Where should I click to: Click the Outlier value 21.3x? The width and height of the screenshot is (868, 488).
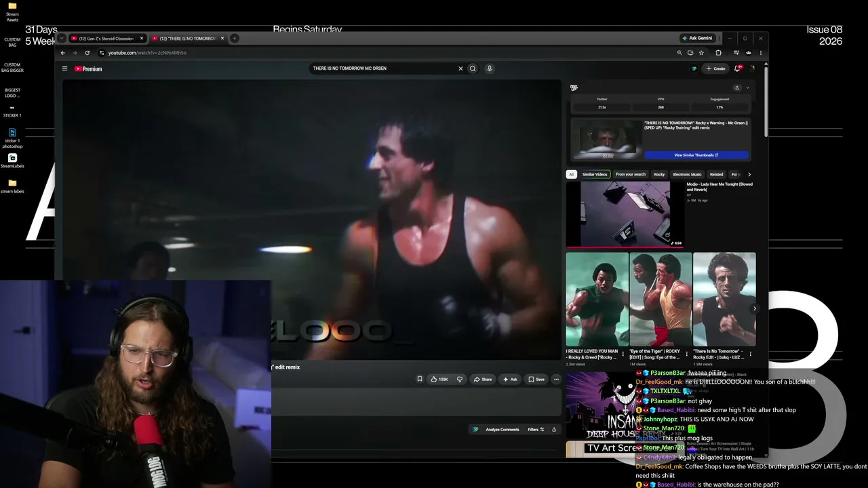point(601,107)
